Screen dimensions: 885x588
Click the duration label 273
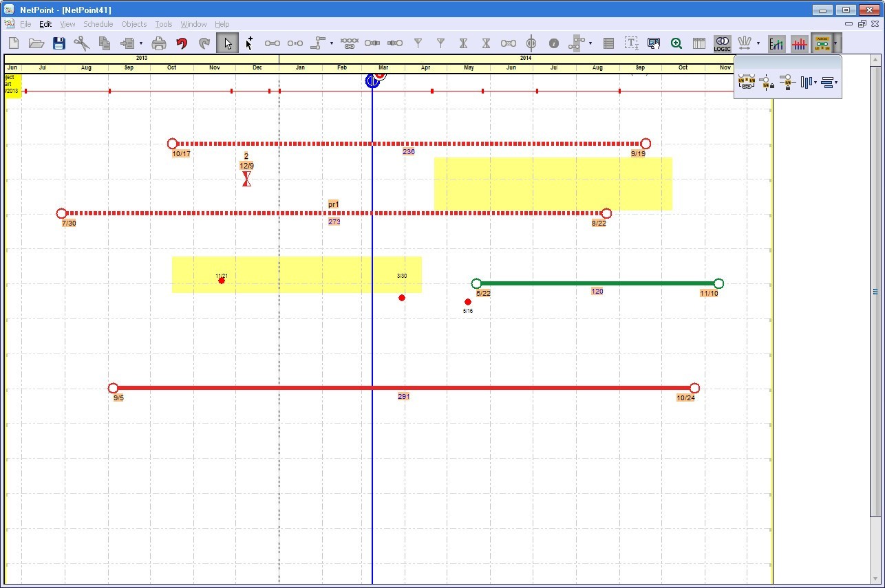[x=334, y=222]
